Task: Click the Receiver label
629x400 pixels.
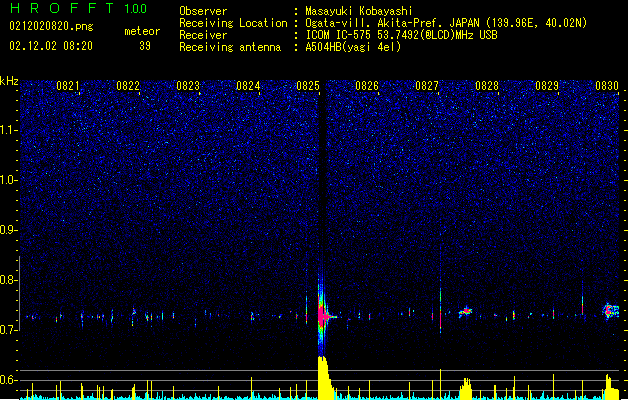Action: [x=203, y=35]
